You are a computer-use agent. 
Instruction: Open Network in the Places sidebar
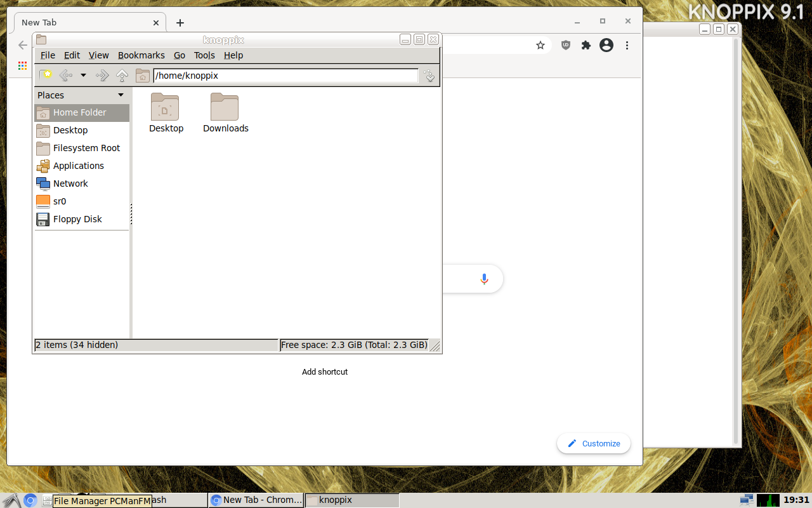coord(82,184)
